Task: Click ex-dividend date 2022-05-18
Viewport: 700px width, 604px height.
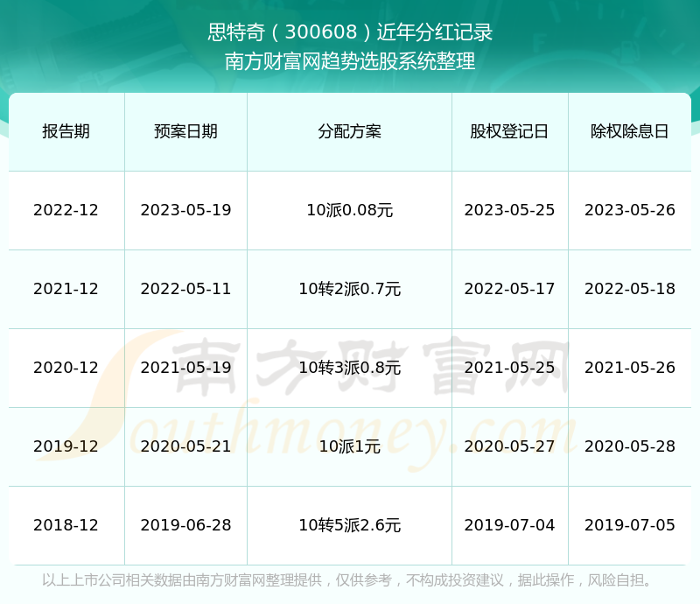Action: tap(629, 289)
